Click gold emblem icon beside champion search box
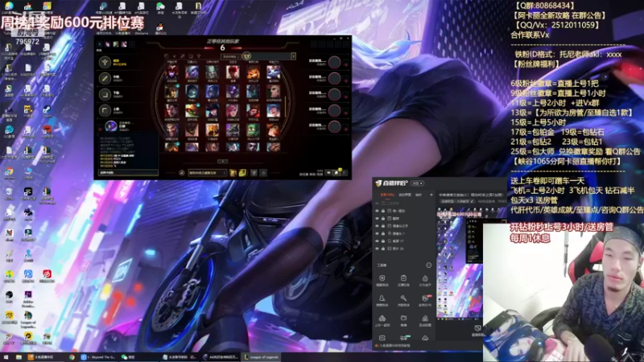Screen dimensions: 644x362 click(246, 56)
